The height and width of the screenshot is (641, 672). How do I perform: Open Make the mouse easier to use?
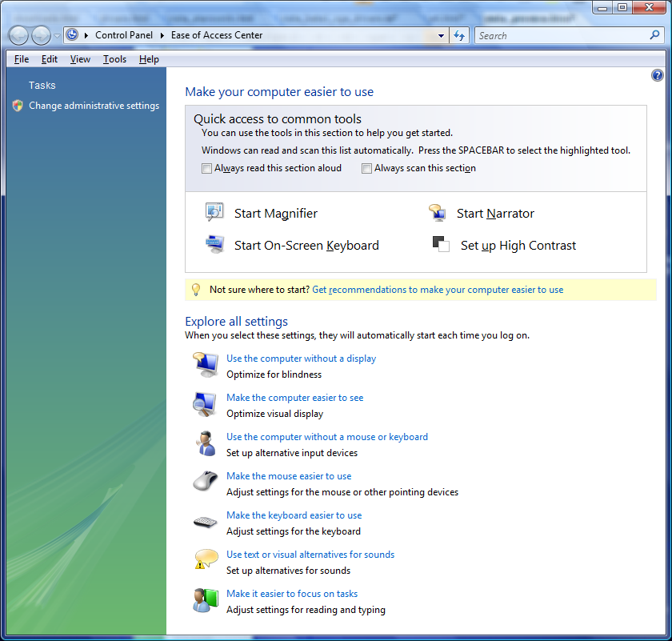(289, 476)
